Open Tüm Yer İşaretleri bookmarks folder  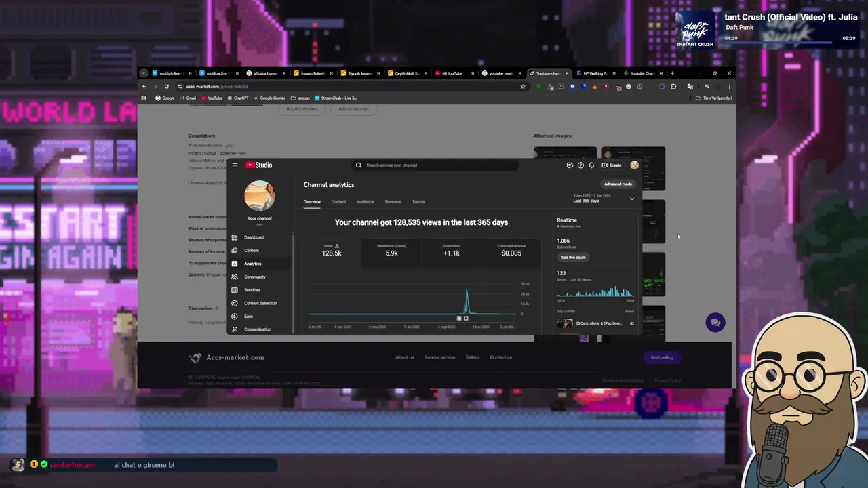[x=714, y=98]
